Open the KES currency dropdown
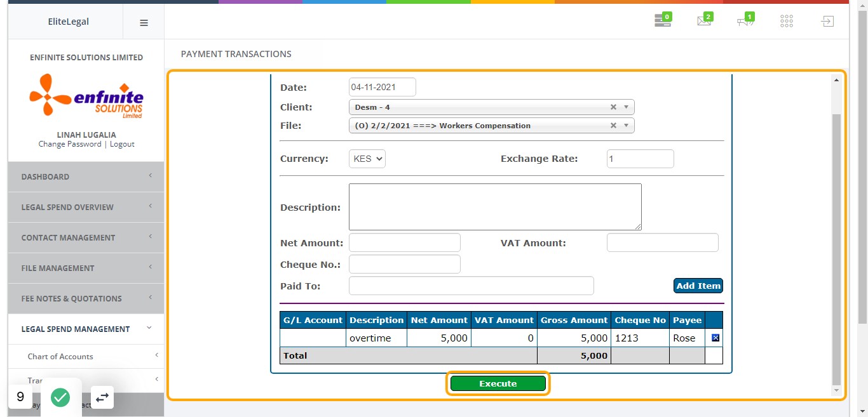The width and height of the screenshot is (868, 417). (367, 159)
